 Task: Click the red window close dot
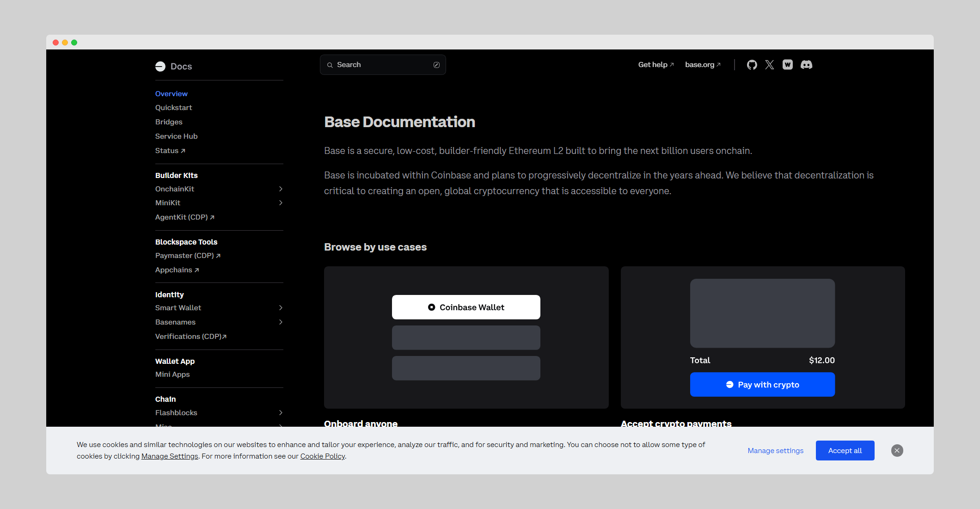[x=55, y=43]
